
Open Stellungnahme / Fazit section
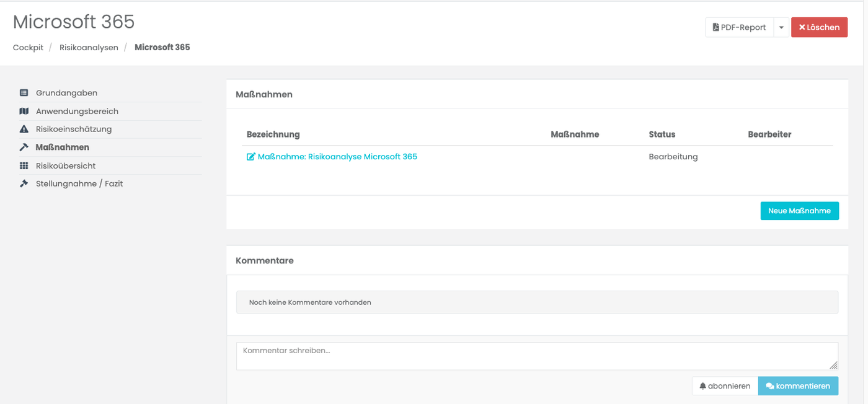(79, 184)
